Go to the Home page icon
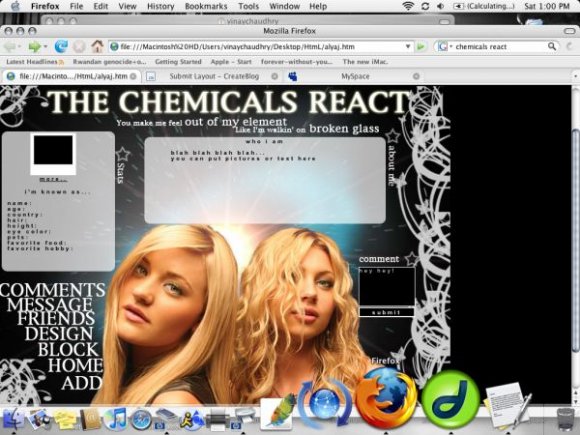This screenshot has width=580, height=435. pos(97,46)
